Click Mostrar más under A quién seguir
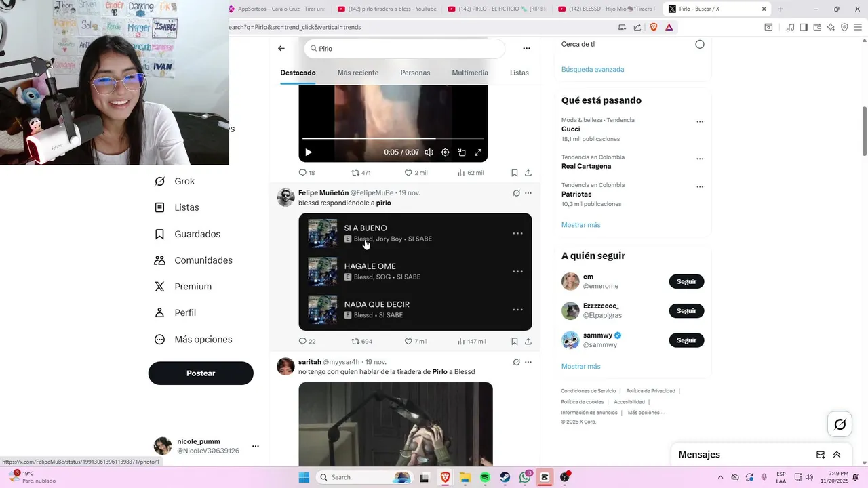The height and width of the screenshot is (488, 868). click(x=580, y=367)
